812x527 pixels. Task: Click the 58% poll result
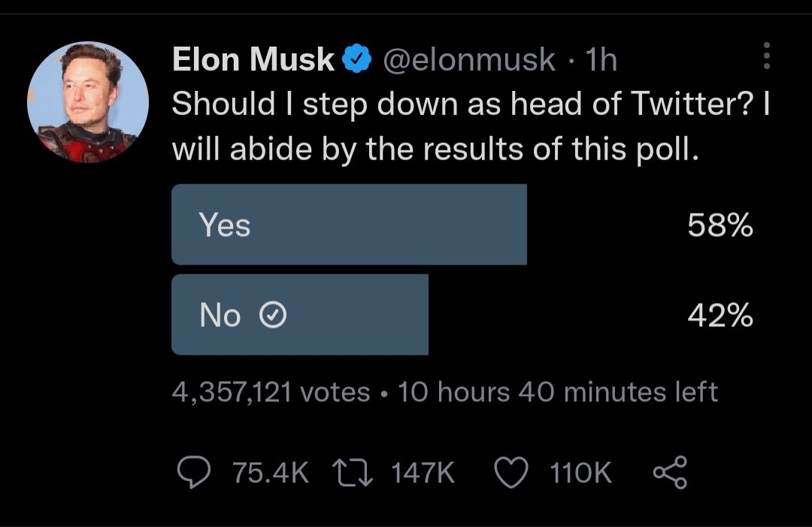click(720, 226)
